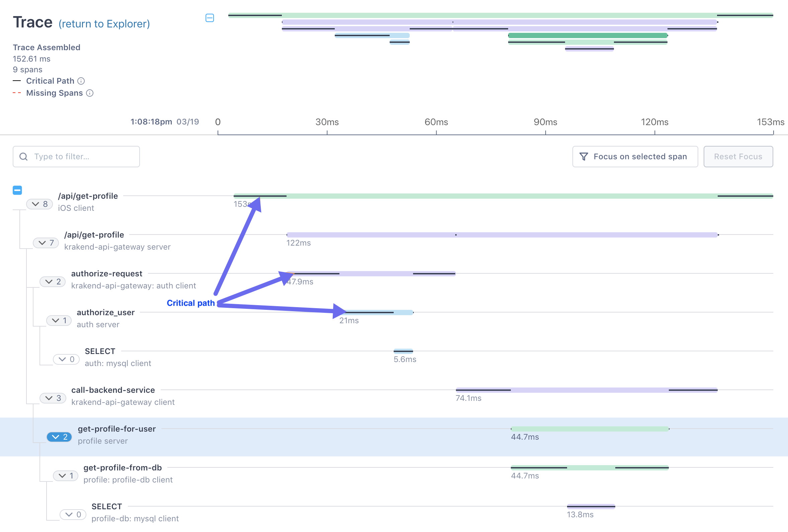788x532 pixels.
Task: Click the 44.7ms green get-profile-for-user span bar
Action: click(589, 429)
